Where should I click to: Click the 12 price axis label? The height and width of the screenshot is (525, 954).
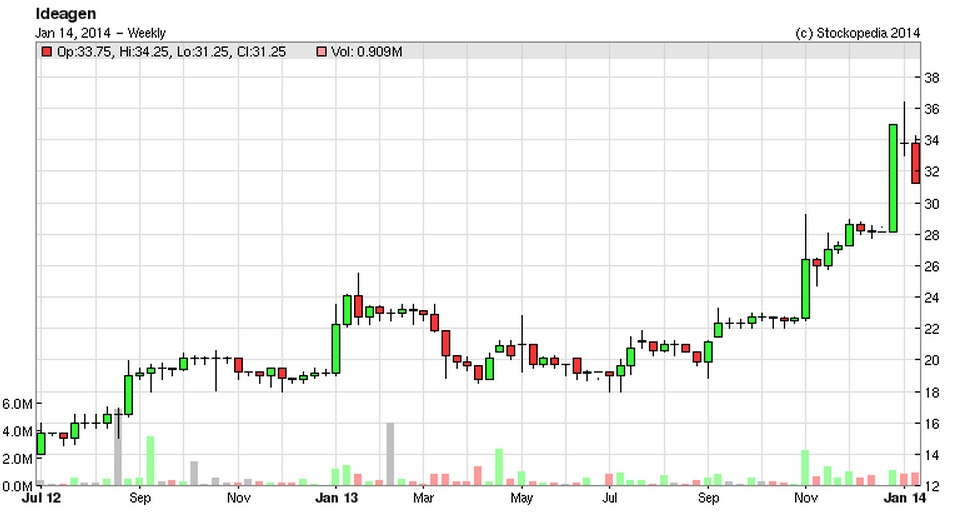(x=931, y=485)
